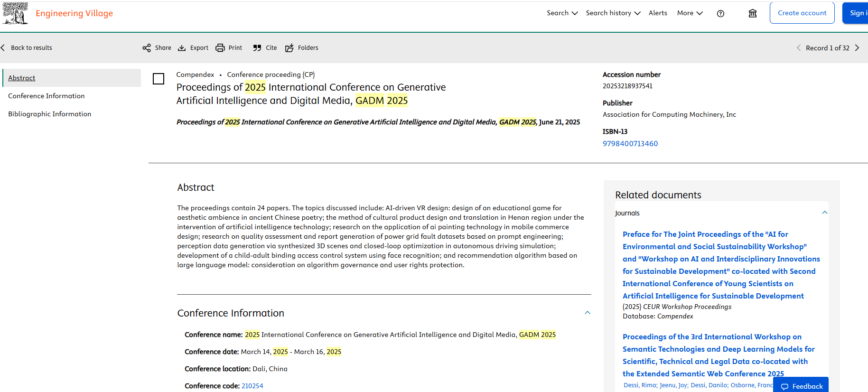Click the Sign in button
868x392 pixels.
pos(856,13)
